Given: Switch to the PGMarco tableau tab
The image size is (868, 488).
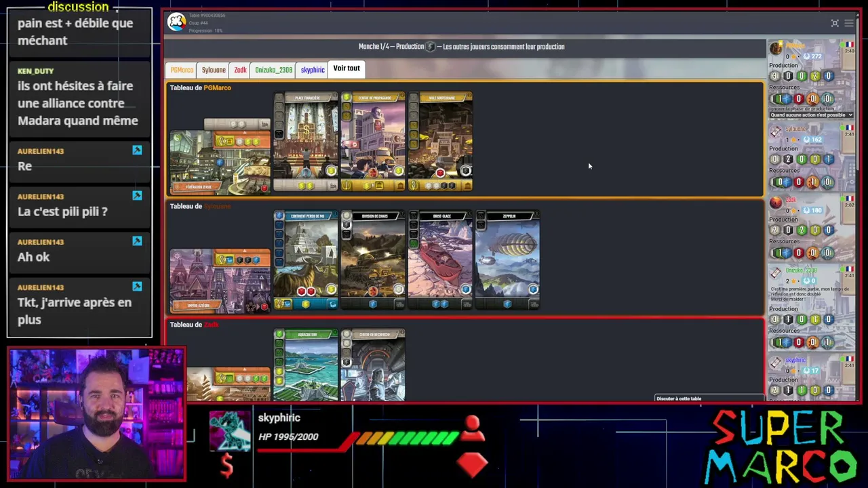Looking at the screenshot, I should pyautogui.click(x=182, y=70).
